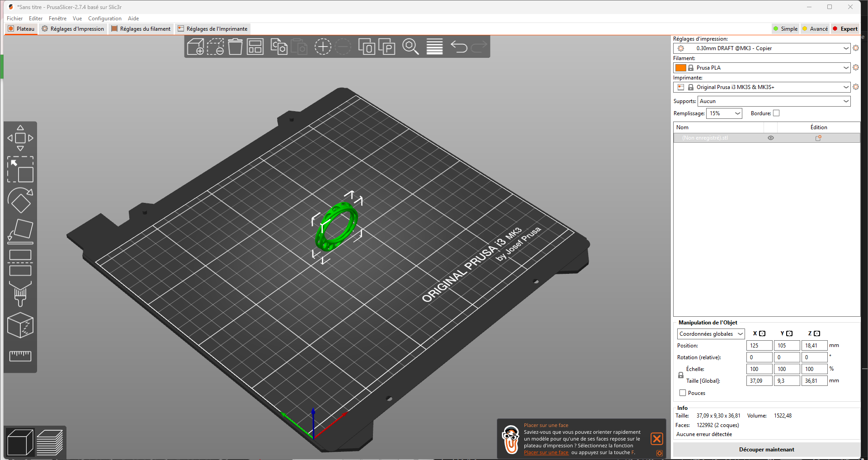This screenshot has height=460, width=868.
Task: Select the Move tool in left toolbar
Action: (20, 138)
